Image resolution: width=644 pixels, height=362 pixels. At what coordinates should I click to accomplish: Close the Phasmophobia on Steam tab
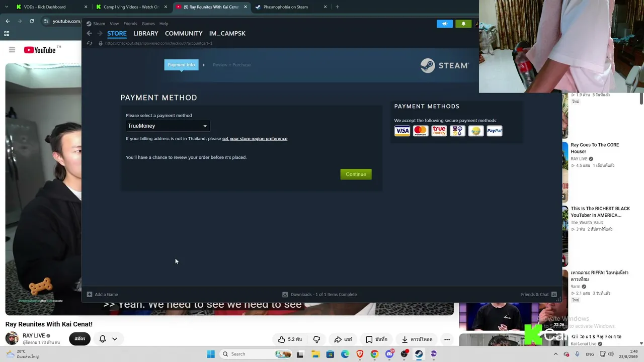coord(325,7)
